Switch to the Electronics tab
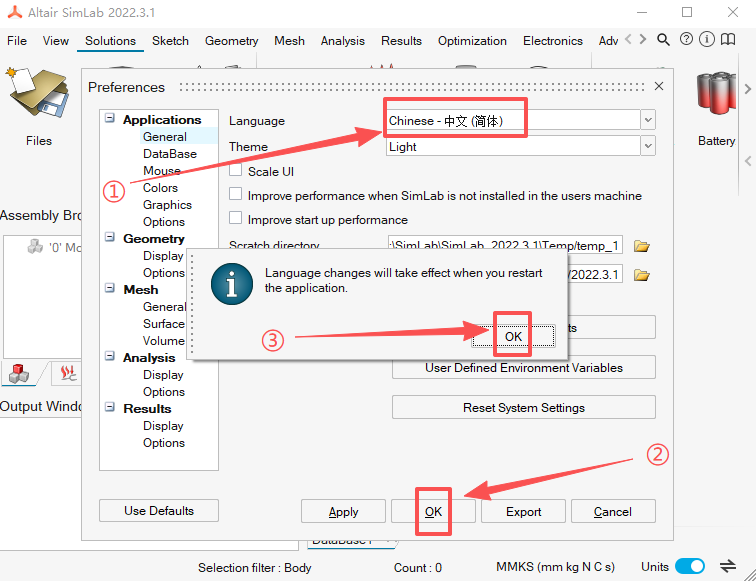 [x=553, y=41]
